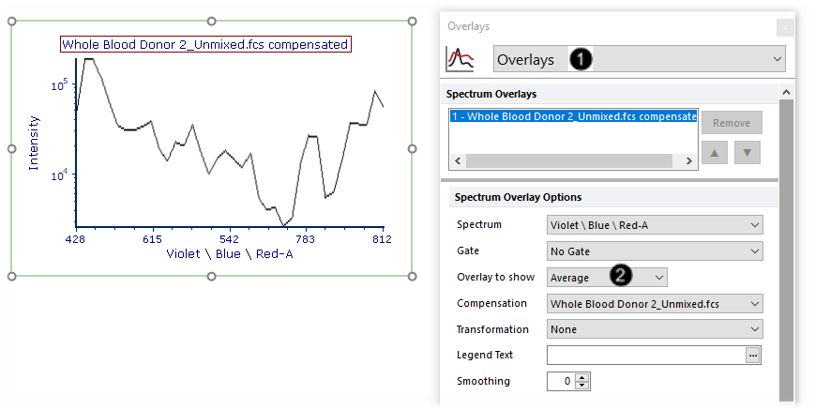This screenshot has width=815, height=410.
Task: Expand the Spectrum dropdown Violet \ Blue \ Red-A
Action: pyautogui.click(x=655, y=226)
